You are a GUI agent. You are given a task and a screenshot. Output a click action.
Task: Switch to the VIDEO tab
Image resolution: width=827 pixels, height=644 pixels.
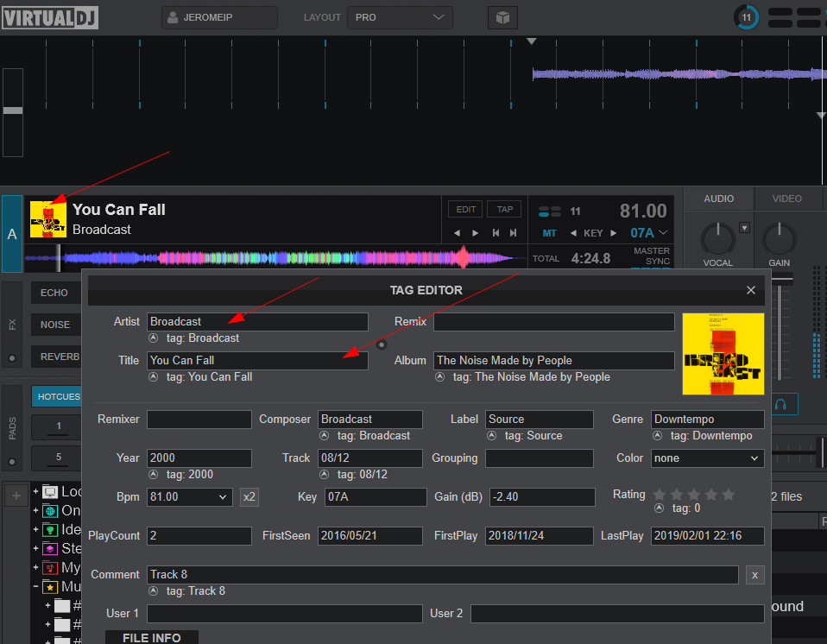[786, 199]
